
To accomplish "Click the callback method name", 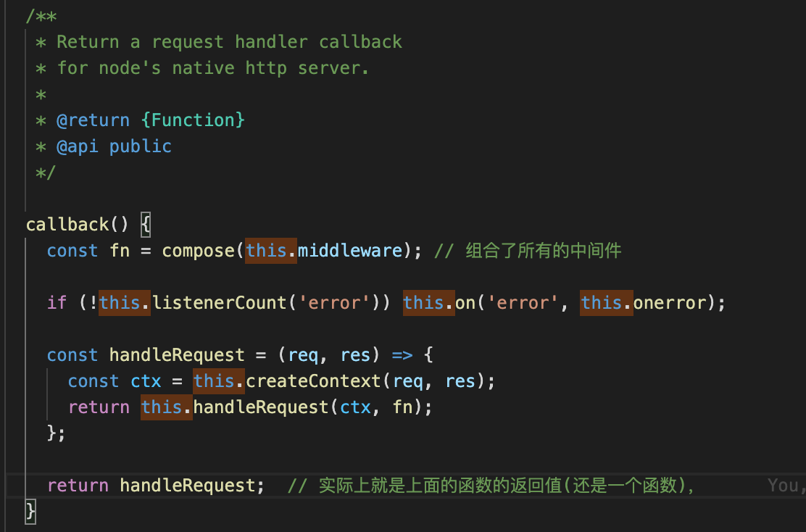I will pos(67,225).
